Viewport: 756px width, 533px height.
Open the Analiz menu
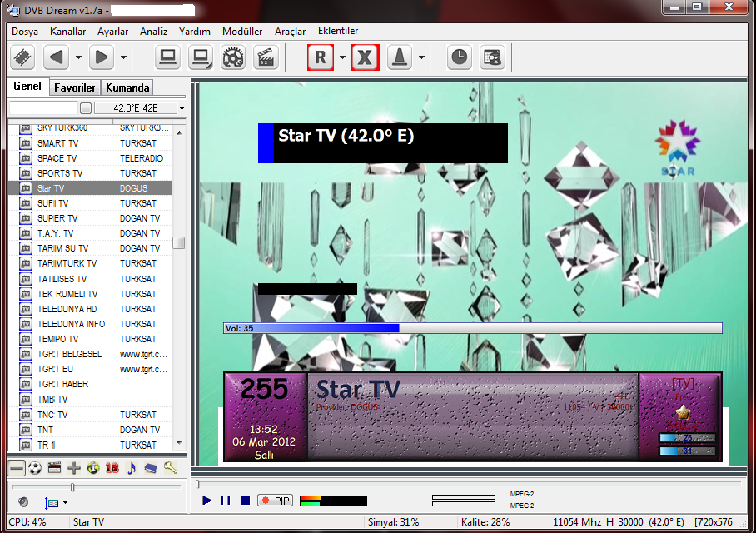click(154, 32)
